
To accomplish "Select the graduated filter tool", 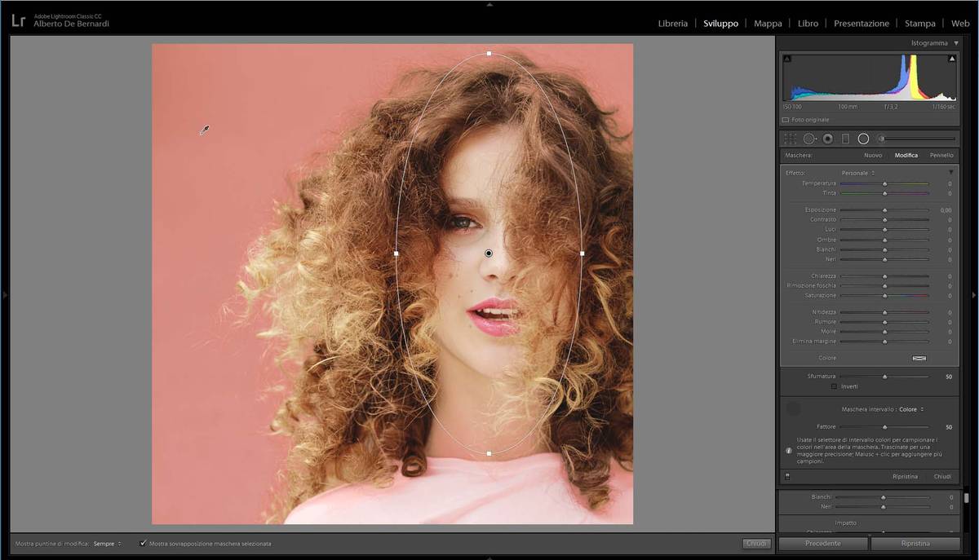I will (845, 139).
